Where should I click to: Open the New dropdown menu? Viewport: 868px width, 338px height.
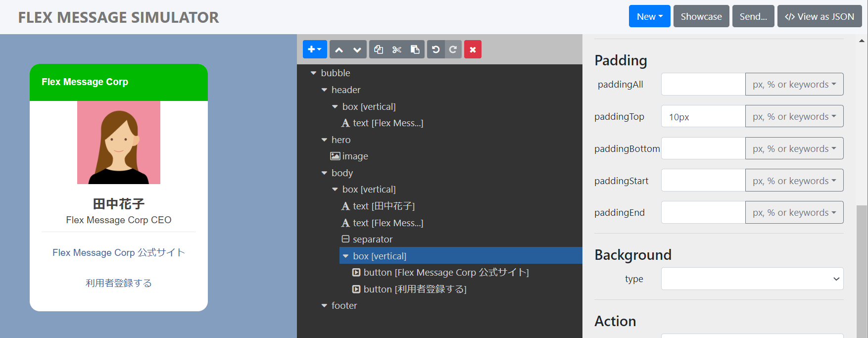click(x=649, y=17)
